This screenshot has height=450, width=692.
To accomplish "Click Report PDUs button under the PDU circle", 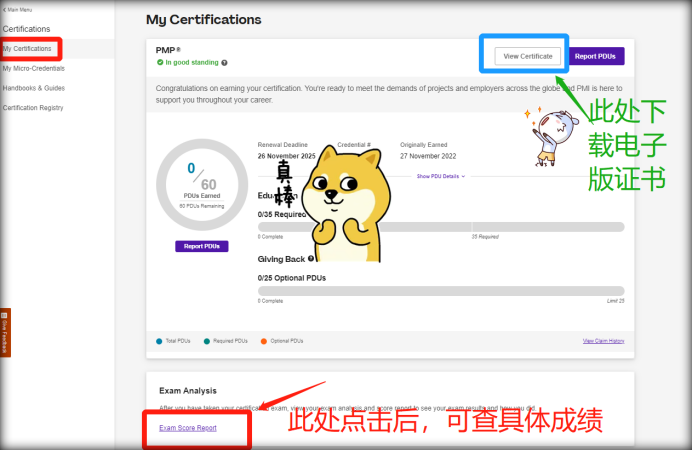I will pyautogui.click(x=202, y=246).
